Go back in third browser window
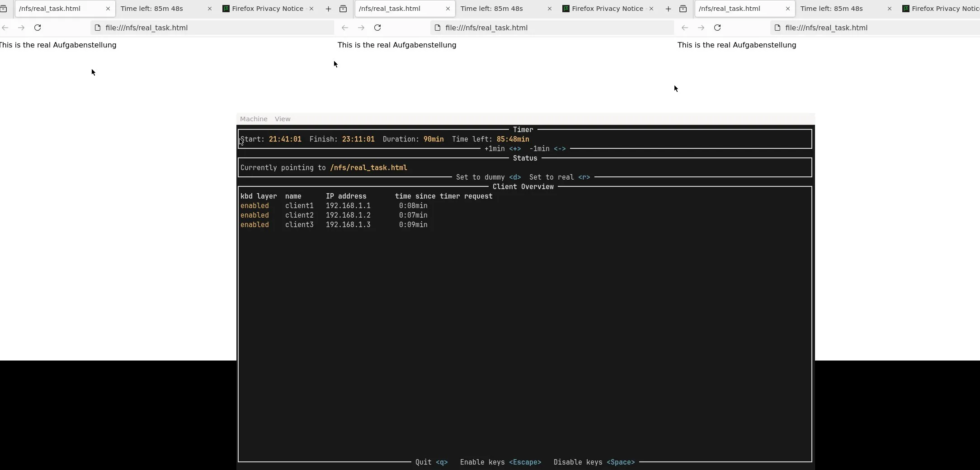The width and height of the screenshot is (980, 470). click(685, 28)
